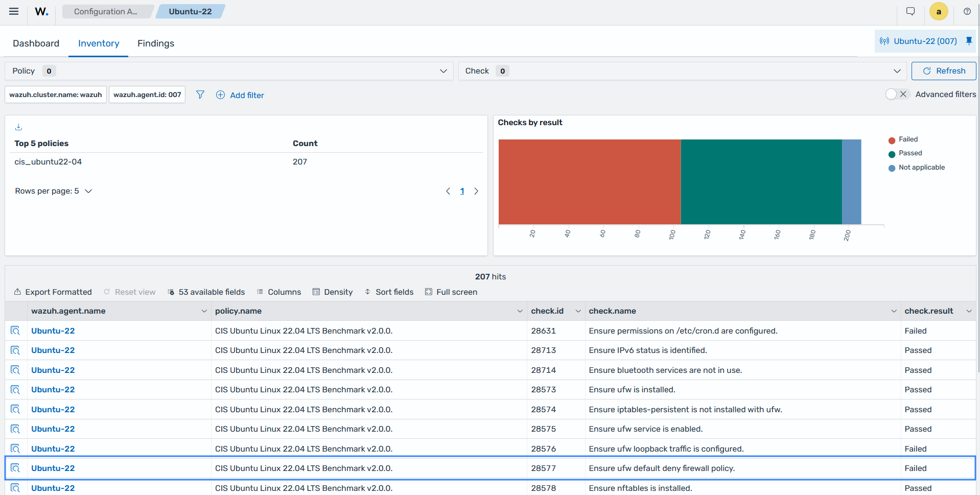Switch to the Inventory tab
980x495 pixels.
pos(99,43)
